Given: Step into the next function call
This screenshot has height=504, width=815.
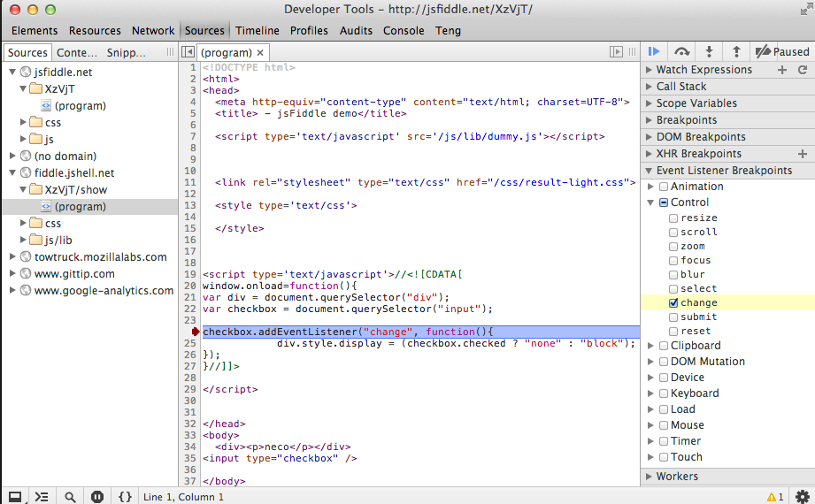Looking at the screenshot, I should (709, 51).
